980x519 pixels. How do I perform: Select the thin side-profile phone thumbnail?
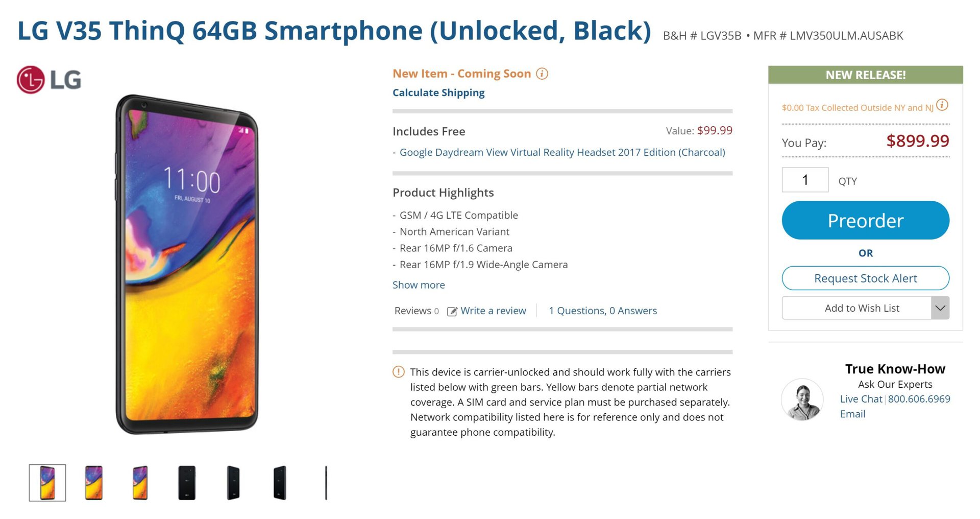point(326,483)
